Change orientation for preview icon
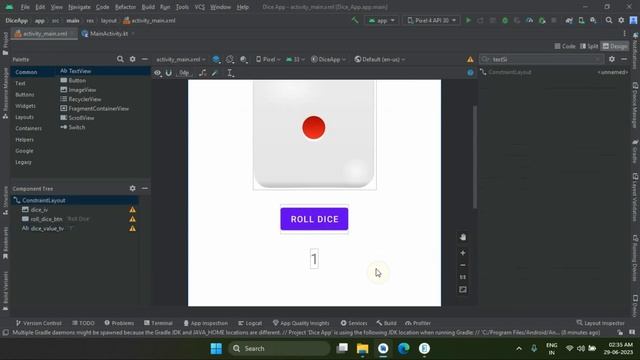The image size is (640, 360). click(230, 60)
